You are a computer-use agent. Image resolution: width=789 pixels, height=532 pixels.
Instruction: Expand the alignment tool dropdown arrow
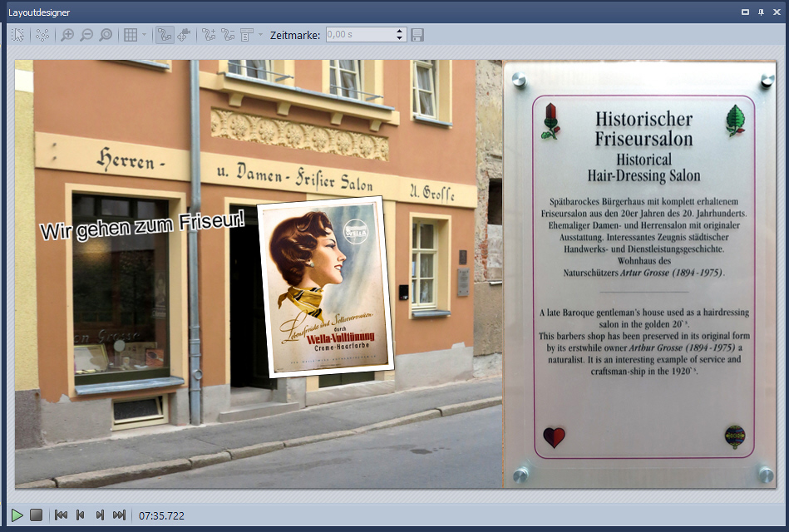click(x=260, y=35)
